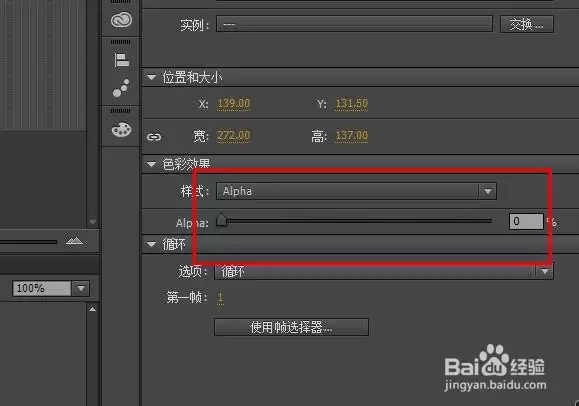The image size is (579, 406).
Task: Click the X position value 139.00
Action: click(233, 103)
